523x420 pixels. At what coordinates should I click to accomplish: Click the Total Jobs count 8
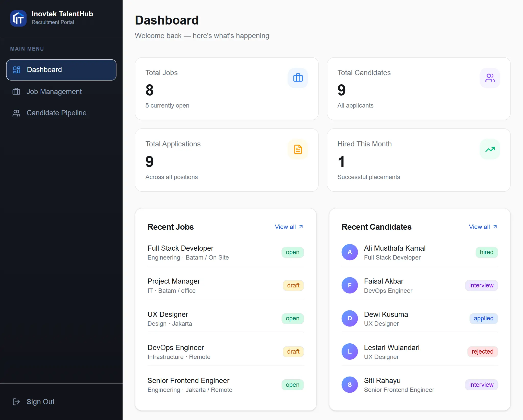150,90
